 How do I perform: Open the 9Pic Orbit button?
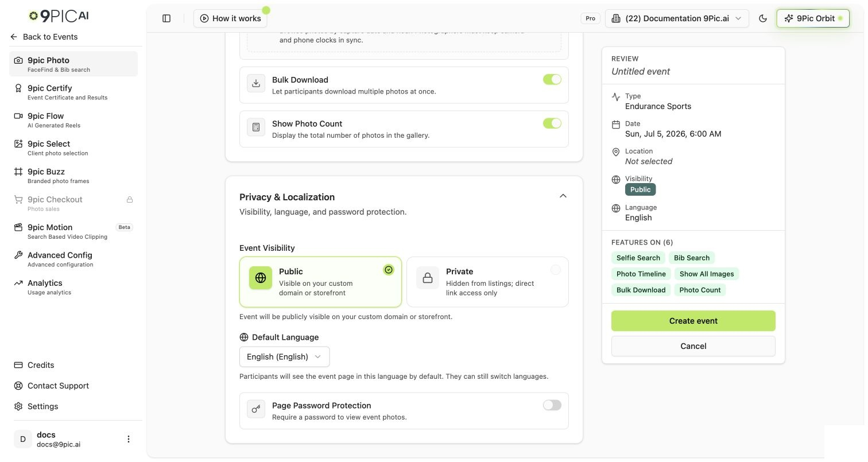pos(813,18)
